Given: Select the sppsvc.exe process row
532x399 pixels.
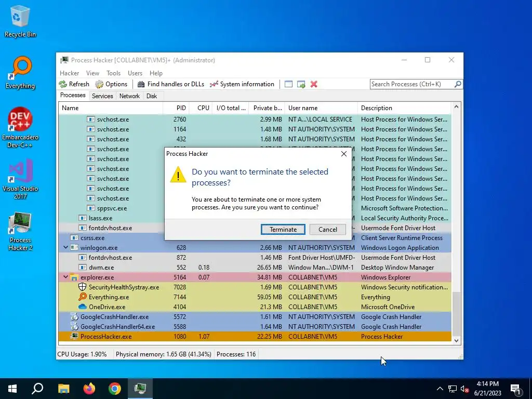Looking at the screenshot, I should point(255,208).
